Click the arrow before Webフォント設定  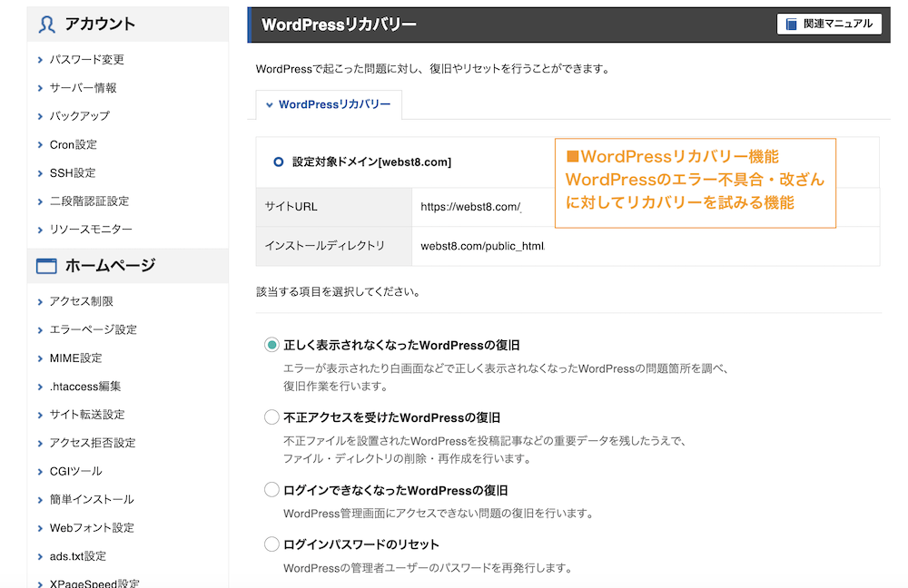coord(40,528)
